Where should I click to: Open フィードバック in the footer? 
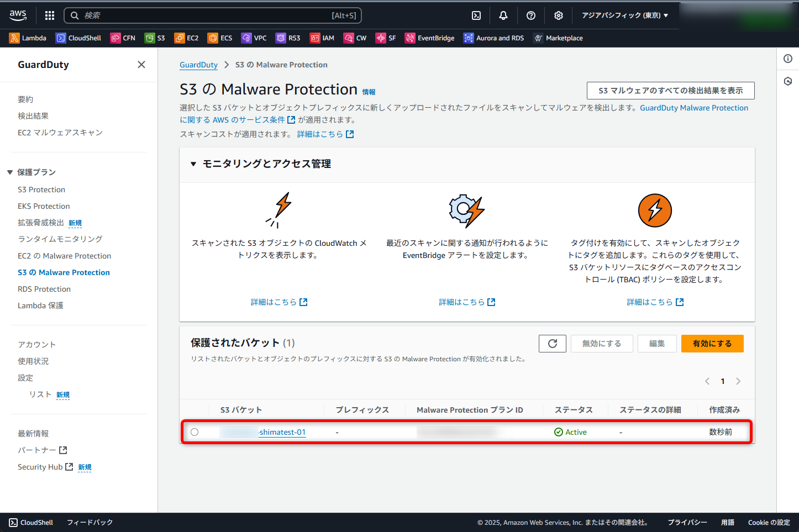pos(90,523)
